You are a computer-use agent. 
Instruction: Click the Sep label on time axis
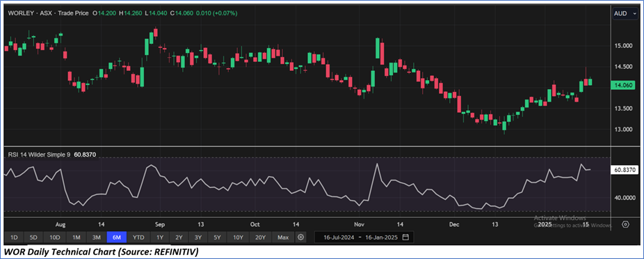click(160, 224)
